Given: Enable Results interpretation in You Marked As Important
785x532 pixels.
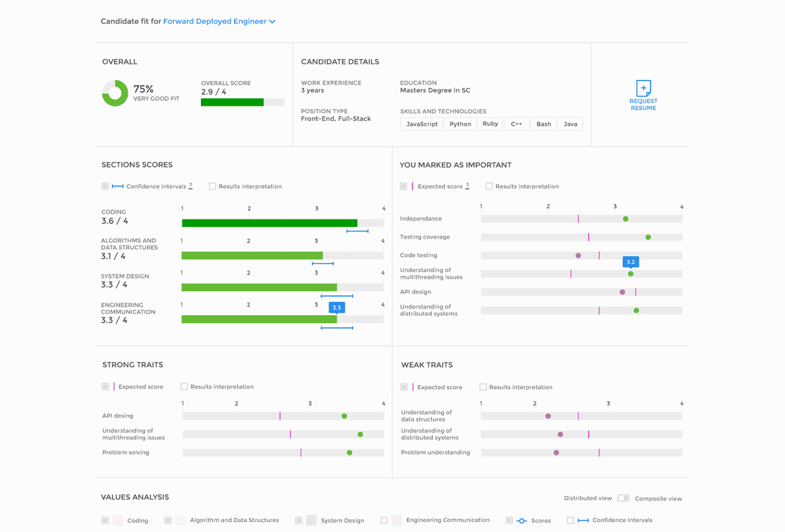Looking at the screenshot, I should pyautogui.click(x=489, y=186).
